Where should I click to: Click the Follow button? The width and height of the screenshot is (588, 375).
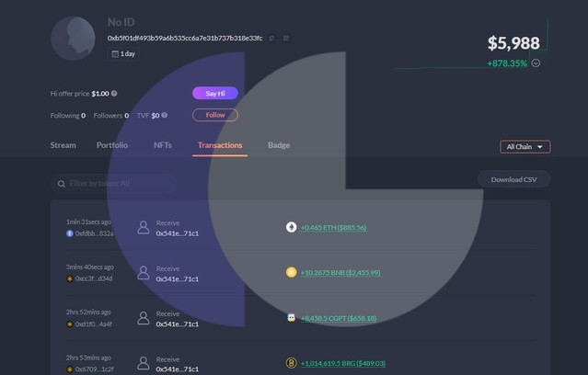coord(215,115)
